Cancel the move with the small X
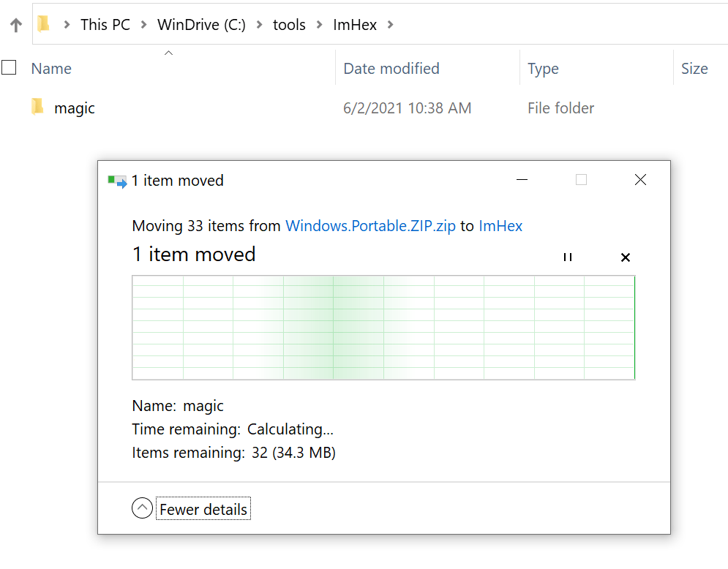Image resolution: width=728 pixels, height=569 pixels. click(x=626, y=257)
